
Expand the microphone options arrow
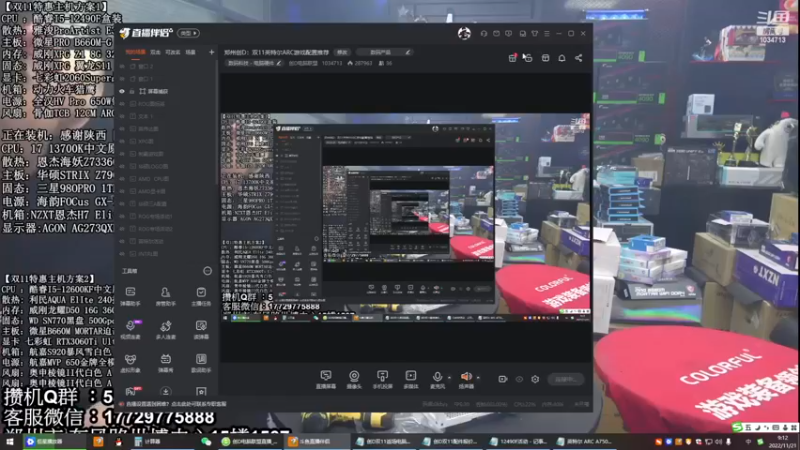[x=449, y=378]
